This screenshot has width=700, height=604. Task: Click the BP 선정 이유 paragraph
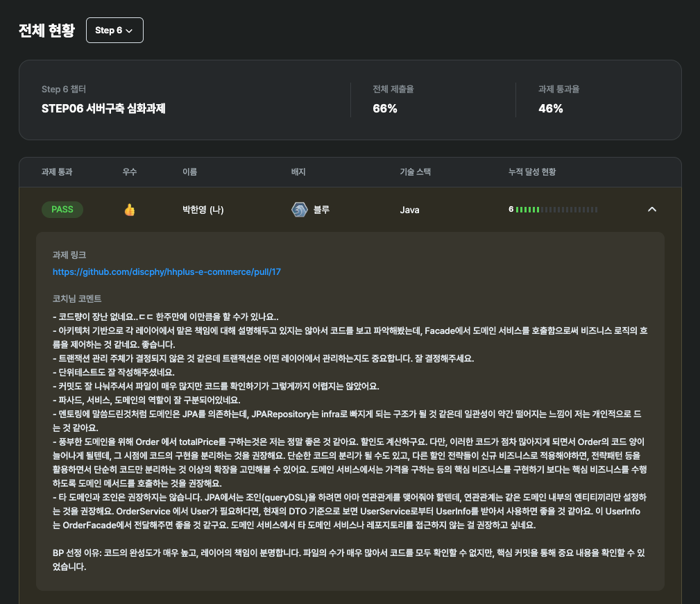(349, 560)
